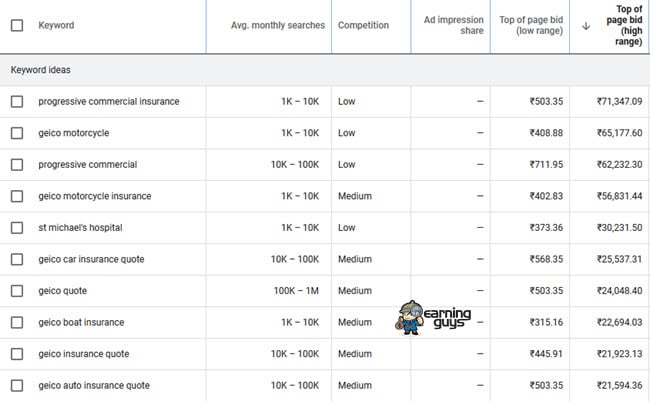Click keyword 'geico insurance quote'
650x401 pixels.
pos(84,354)
